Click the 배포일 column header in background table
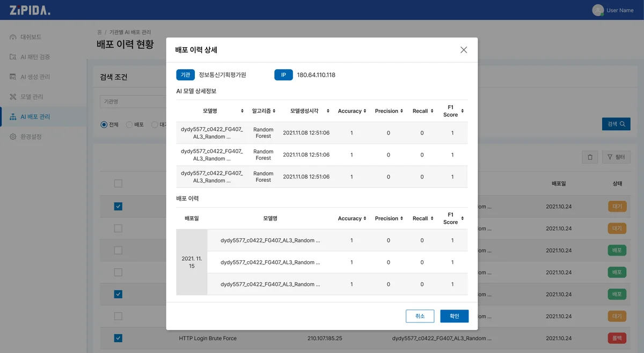Viewport: 644px width, 353px height. (x=559, y=183)
